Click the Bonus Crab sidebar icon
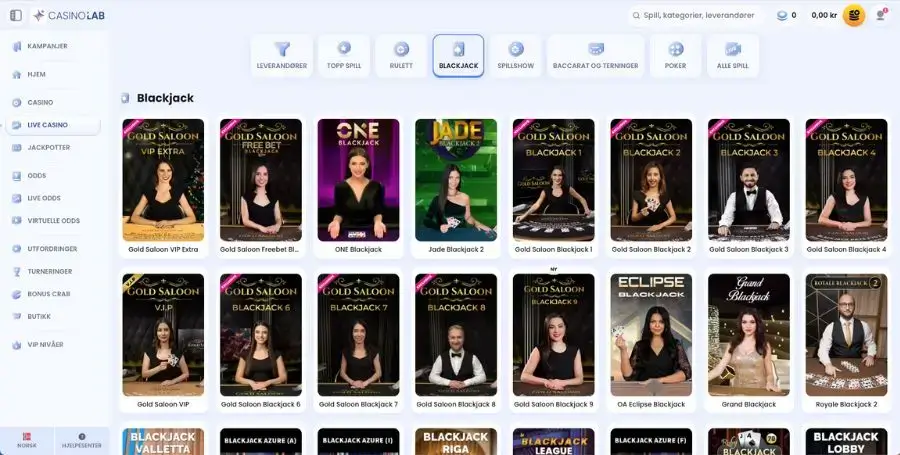Viewport: 900px width, 455px height. 17,294
